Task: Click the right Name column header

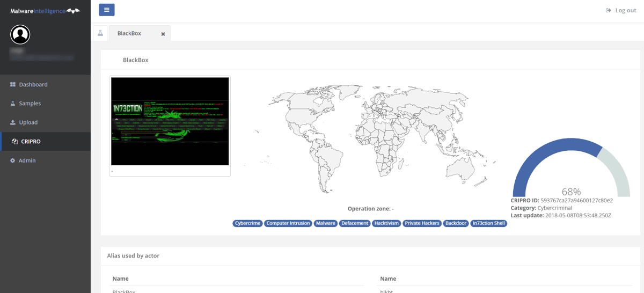Action: coord(389,279)
